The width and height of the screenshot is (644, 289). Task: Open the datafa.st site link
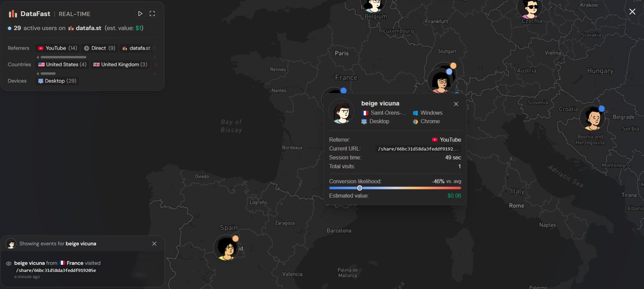[x=84, y=28]
